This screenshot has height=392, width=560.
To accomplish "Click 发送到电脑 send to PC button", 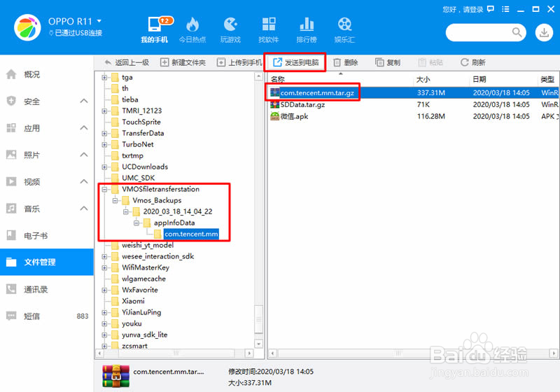I will pos(295,62).
